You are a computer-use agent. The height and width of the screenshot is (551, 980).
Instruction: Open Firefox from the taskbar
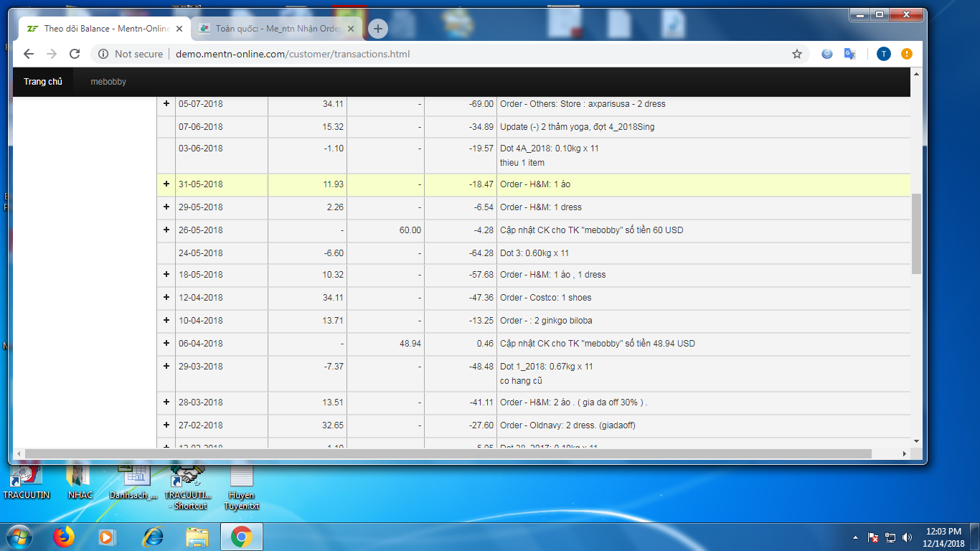tap(64, 537)
